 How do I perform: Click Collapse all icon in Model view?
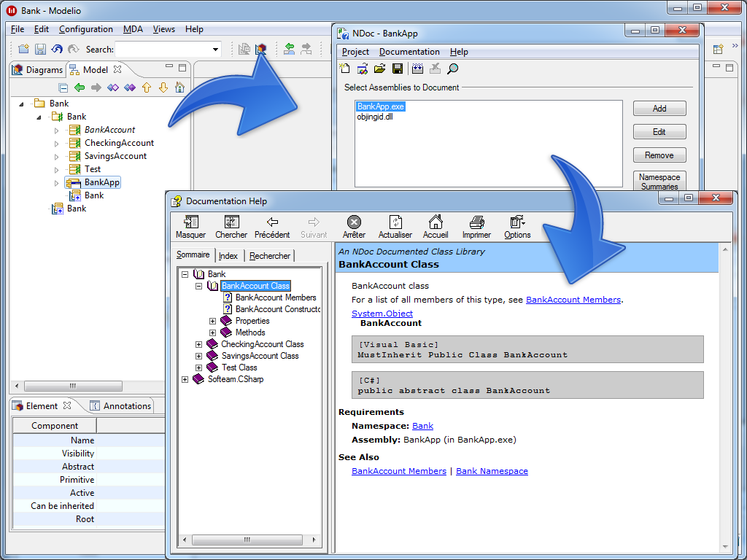[63, 87]
